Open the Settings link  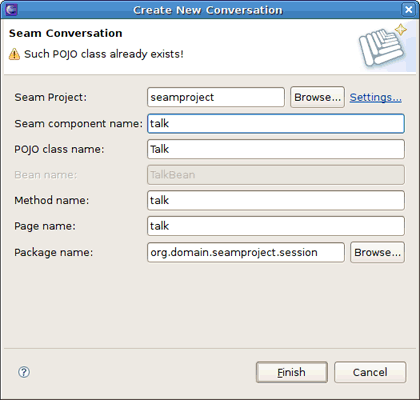click(375, 97)
